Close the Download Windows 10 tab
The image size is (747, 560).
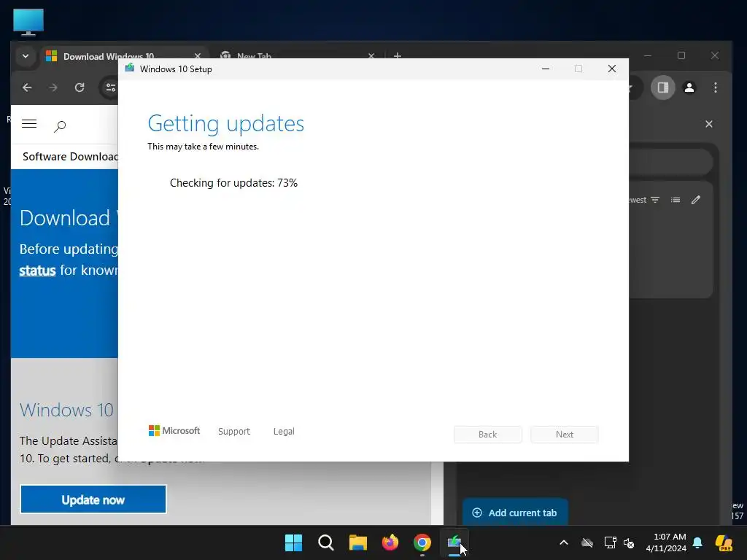point(198,55)
